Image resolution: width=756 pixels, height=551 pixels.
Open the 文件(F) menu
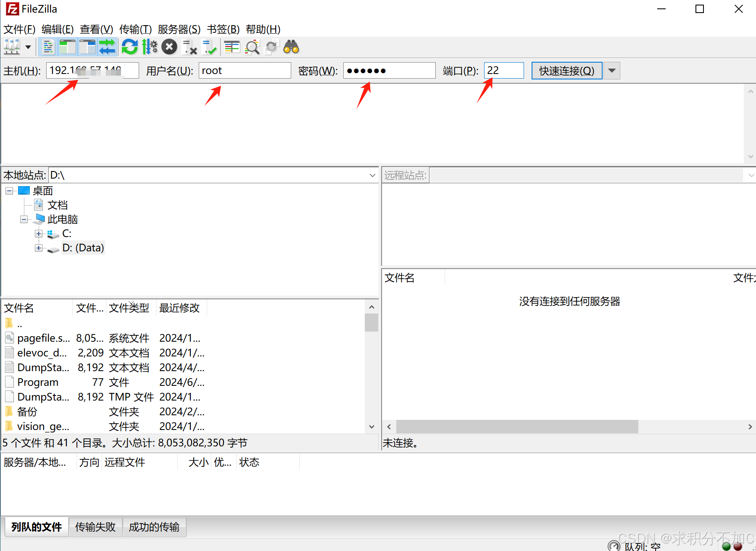coord(19,29)
